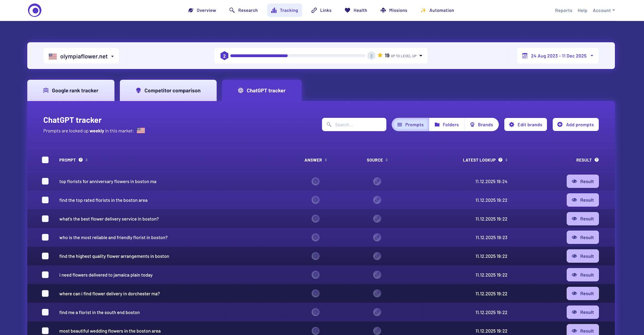Click the help icon next to the PROMPT header
644x335 pixels.
pos(80,160)
